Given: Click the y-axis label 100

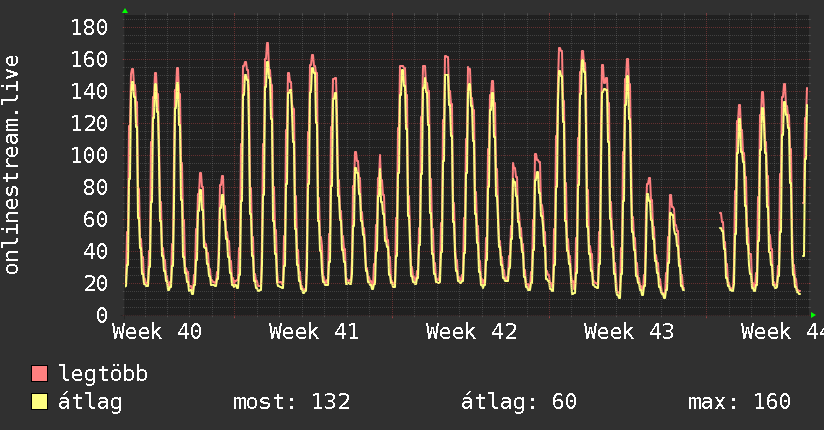Looking at the screenshot, I should (x=89, y=155).
